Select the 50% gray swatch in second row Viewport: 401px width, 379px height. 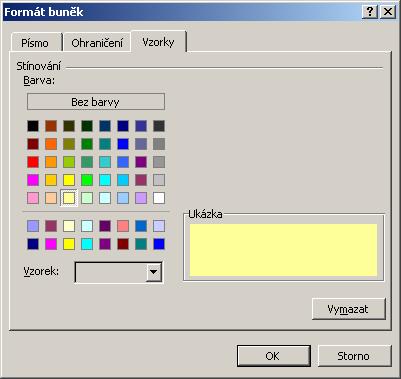click(159, 144)
